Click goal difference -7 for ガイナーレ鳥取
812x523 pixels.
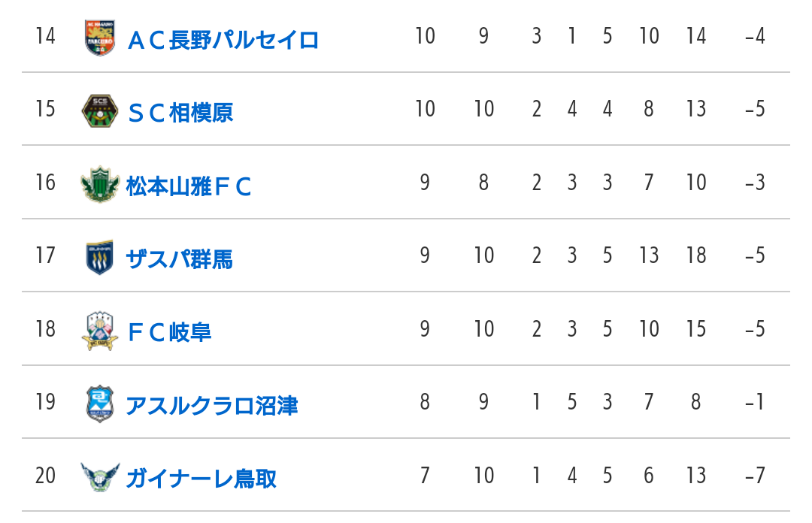pyautogui.click(x=755, y=476)
